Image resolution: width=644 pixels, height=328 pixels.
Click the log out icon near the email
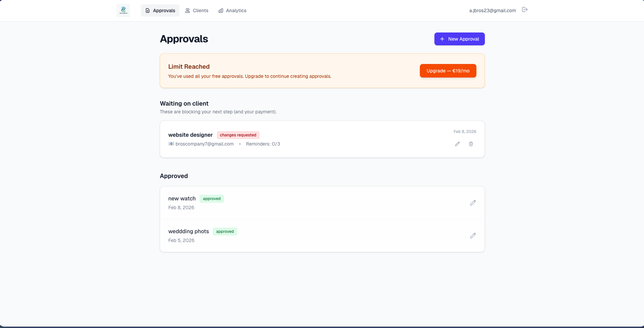coord(524,9)
